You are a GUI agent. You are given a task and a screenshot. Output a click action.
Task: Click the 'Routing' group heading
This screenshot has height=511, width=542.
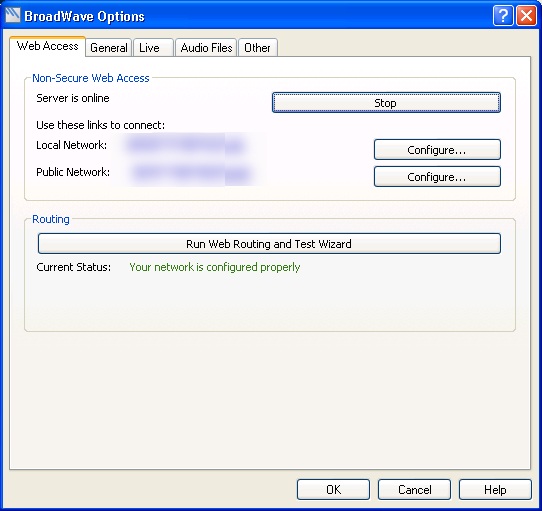[x=51, y=219]
